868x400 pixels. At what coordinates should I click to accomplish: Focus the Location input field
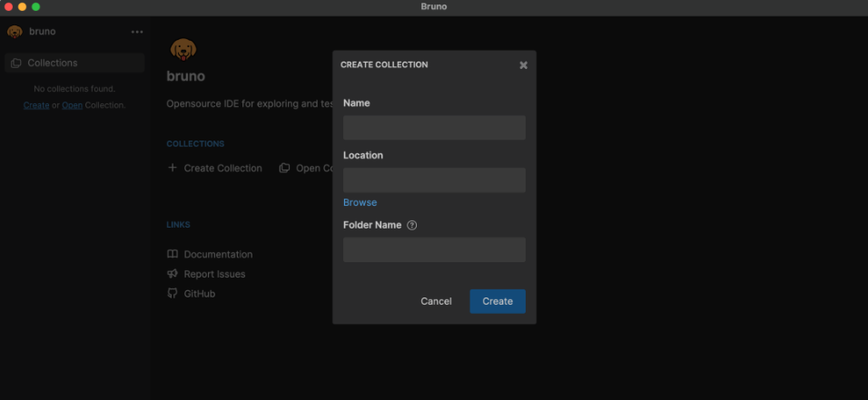click(x=435, y=180)
